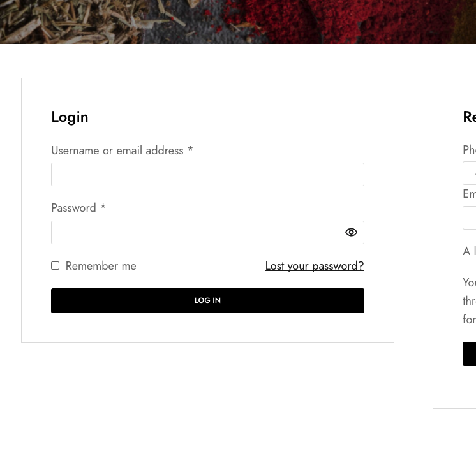Screen dimensions: 476x456
Task: Focus the Username or email address field
Action: 207,175
